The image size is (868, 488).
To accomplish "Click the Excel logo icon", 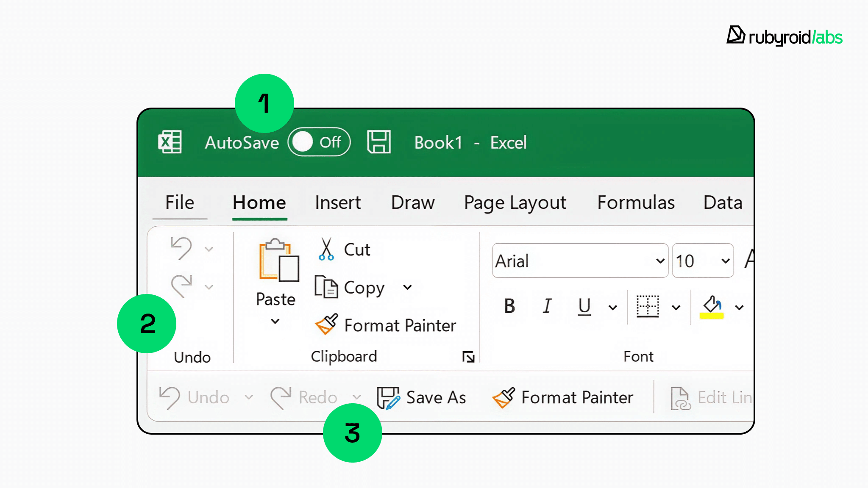I will click(170, 142).
